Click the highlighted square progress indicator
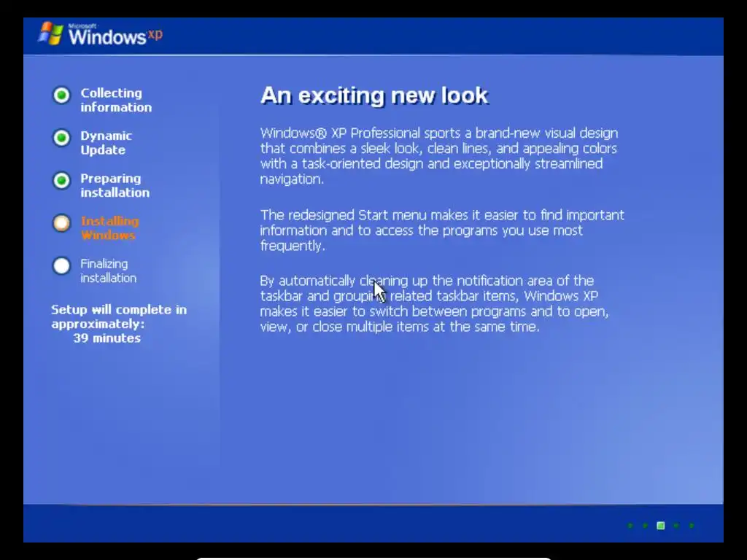 click(x=661, y=525)
